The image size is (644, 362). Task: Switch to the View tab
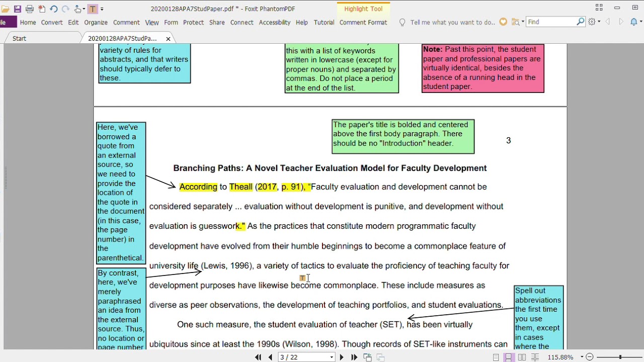(152, 22)
